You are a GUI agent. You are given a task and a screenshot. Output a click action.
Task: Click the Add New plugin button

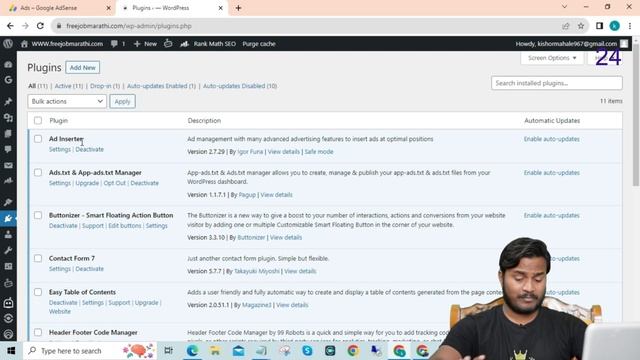82,67
